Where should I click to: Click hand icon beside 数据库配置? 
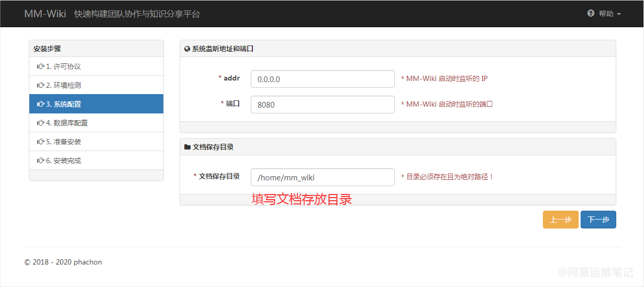(40, 123)
